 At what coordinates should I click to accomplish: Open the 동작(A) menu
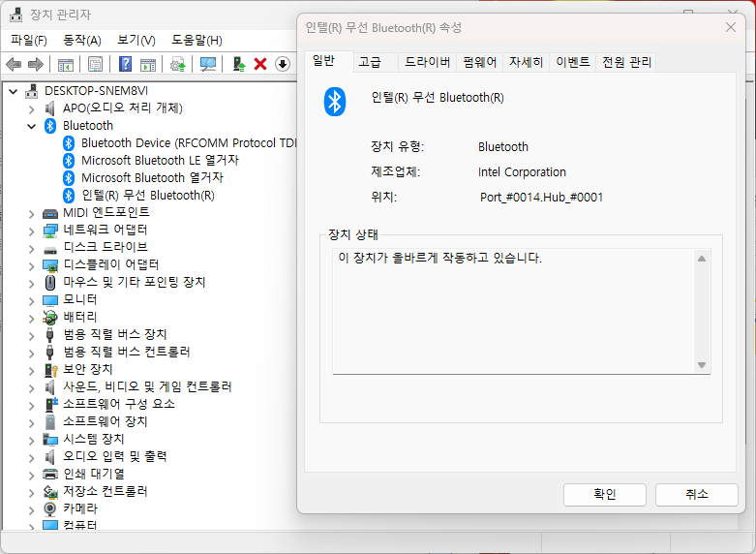[x=82, y=40]
